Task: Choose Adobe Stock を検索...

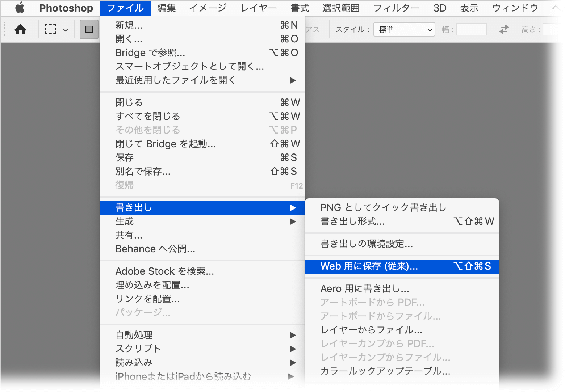Action: (202, 271)
